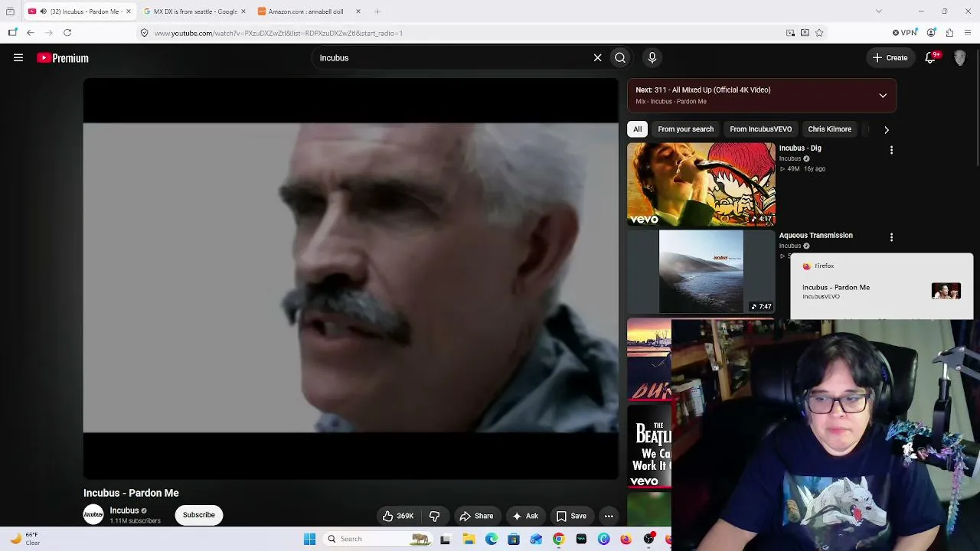Save the video to a playlist
The image size is (980, 551).
click(x=571, y=516)
